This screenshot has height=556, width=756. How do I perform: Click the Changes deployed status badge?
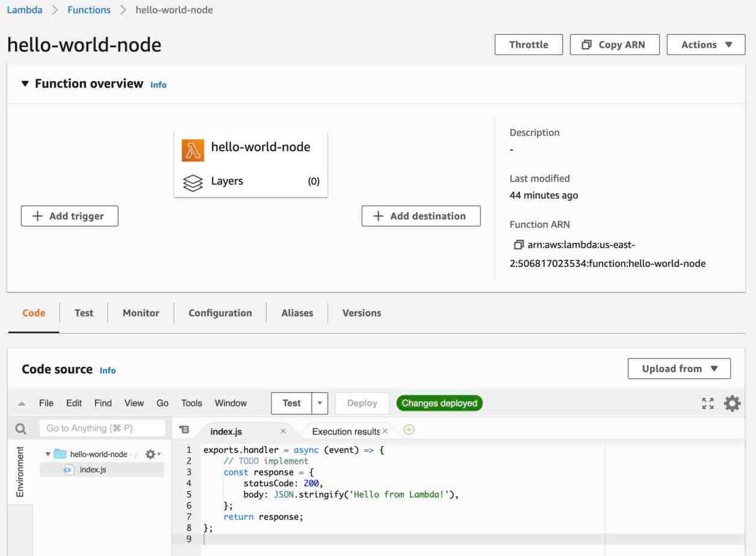point(439,403)
